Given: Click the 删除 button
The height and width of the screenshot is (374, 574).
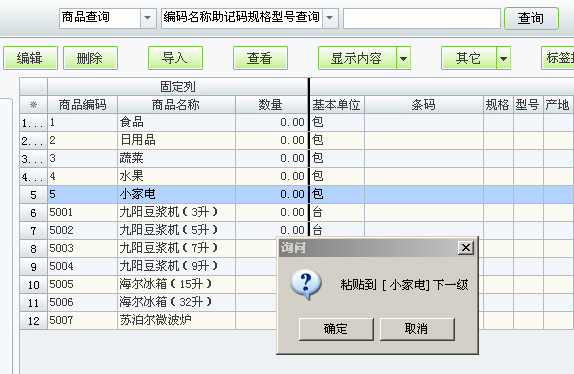Looking at the screenshot, I should (x=90, y=58).
